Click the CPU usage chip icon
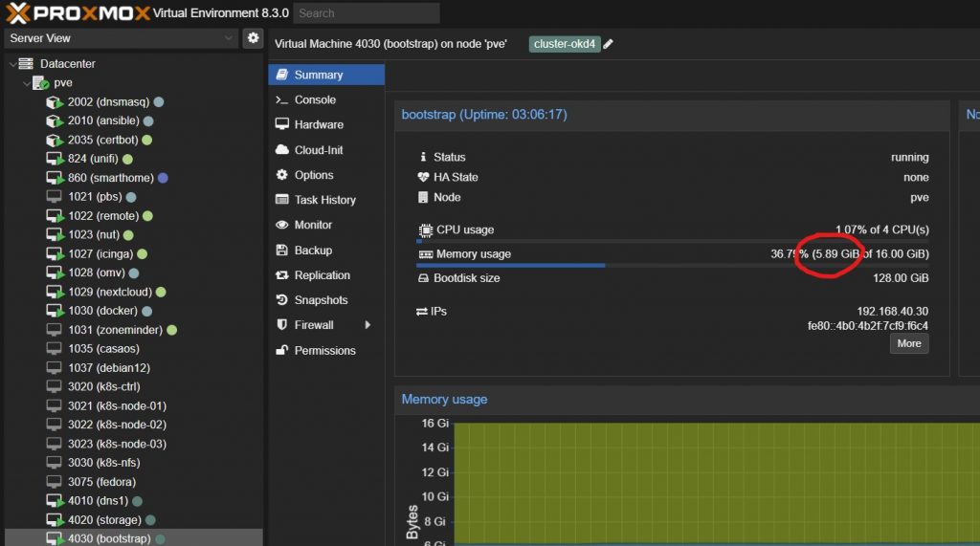Screen dimensions: 980x546 pos(426,230)
